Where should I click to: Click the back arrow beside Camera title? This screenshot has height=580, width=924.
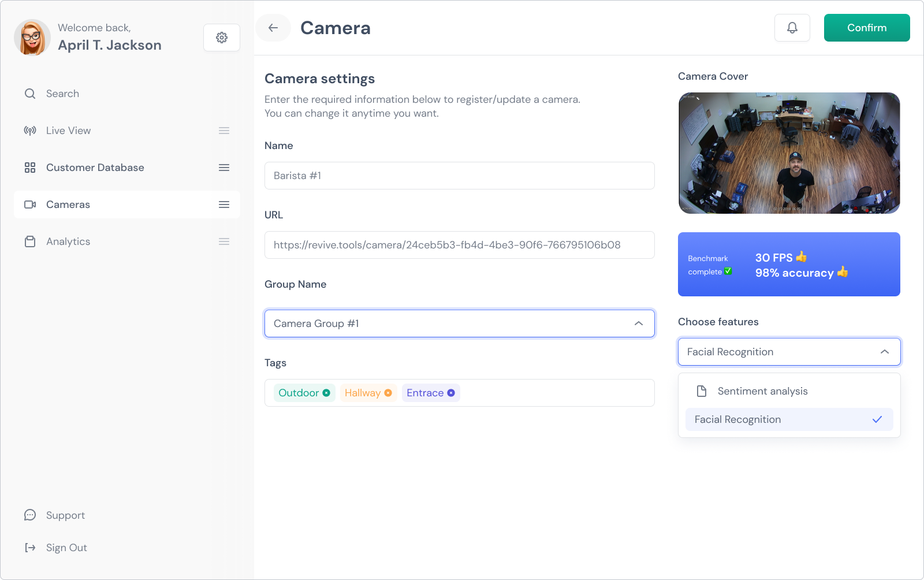click(x=273, y=28)
